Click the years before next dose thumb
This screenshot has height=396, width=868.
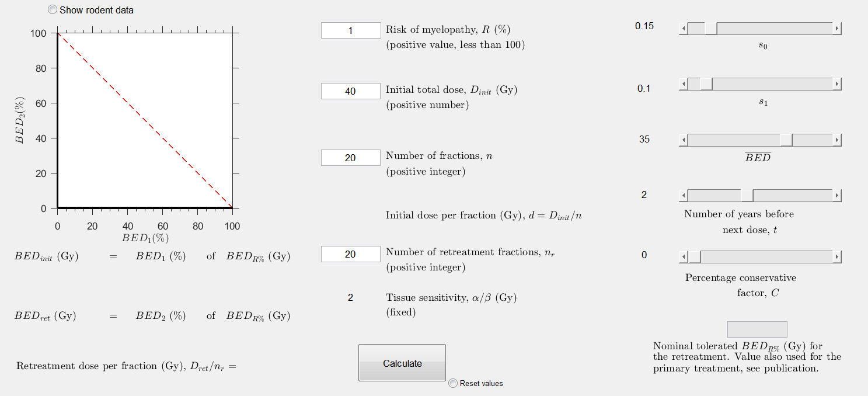coord(747,195)
